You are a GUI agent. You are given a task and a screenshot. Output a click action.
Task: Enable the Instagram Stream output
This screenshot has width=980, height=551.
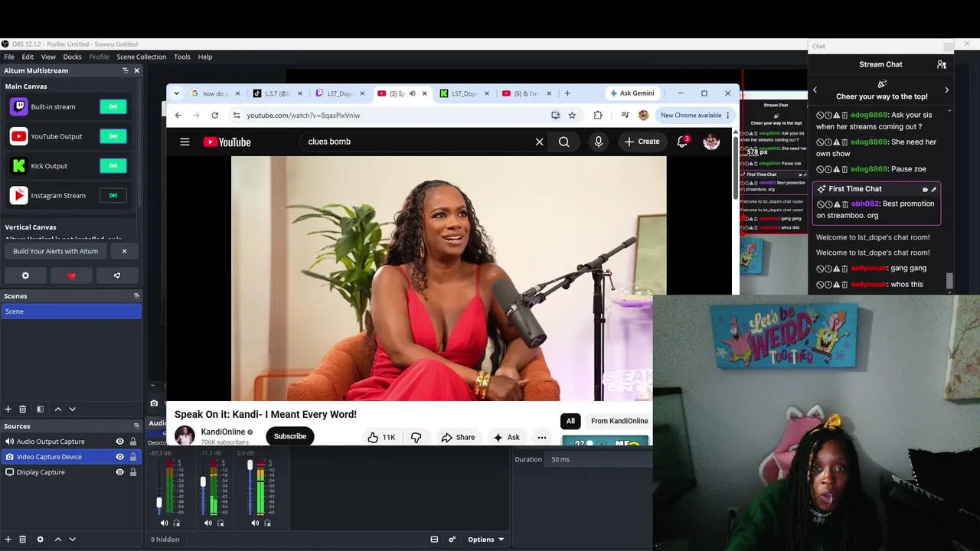tap(113, 195)
